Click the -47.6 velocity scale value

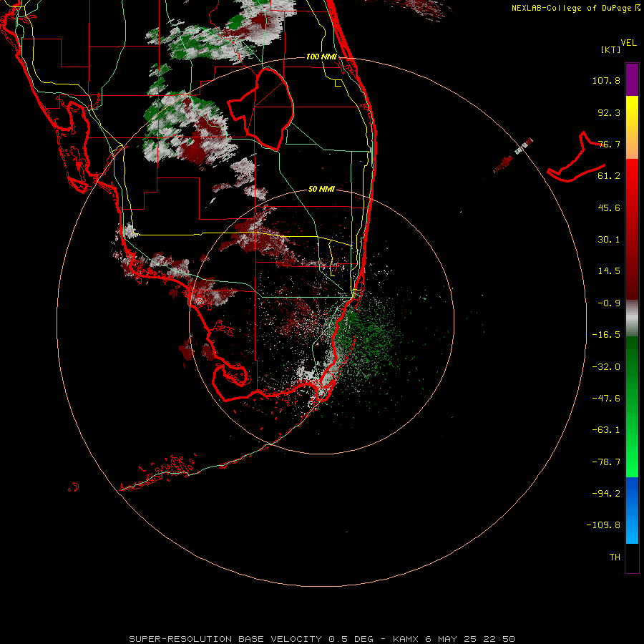point(606,399)
